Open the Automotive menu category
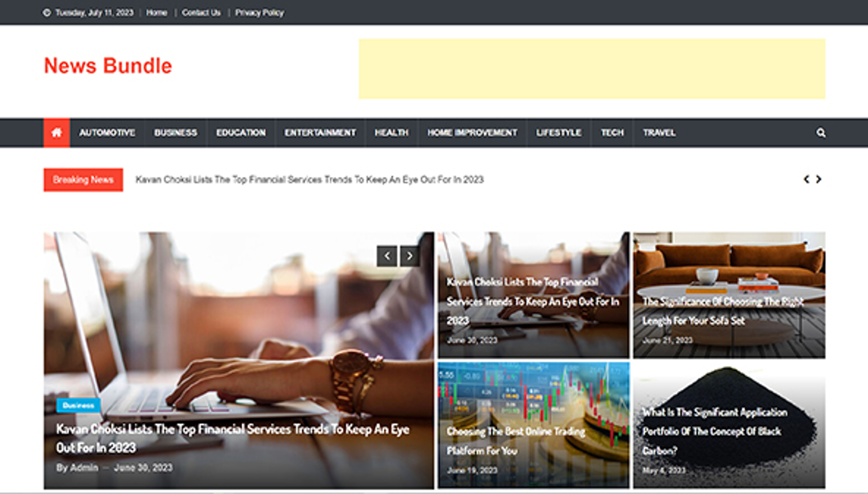The height and width of the screenshot is (494, 868). [x=107, y=133]
